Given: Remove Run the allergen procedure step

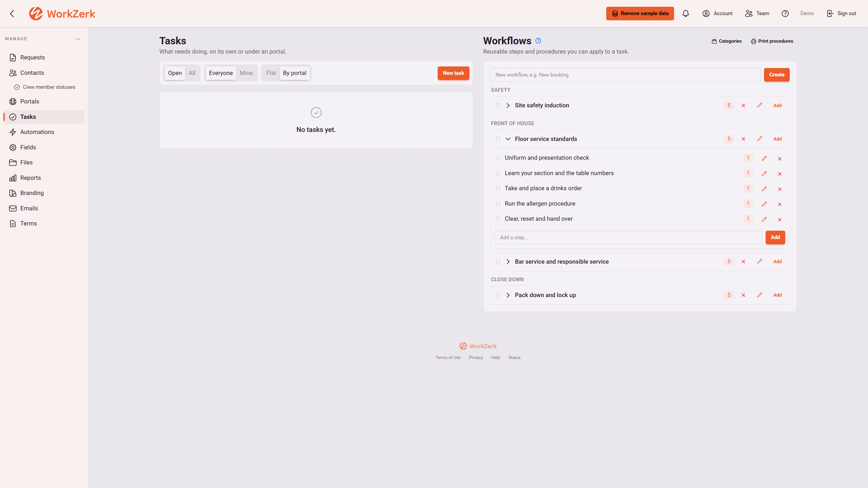Looking at the screenshot, I should (780, 204).
